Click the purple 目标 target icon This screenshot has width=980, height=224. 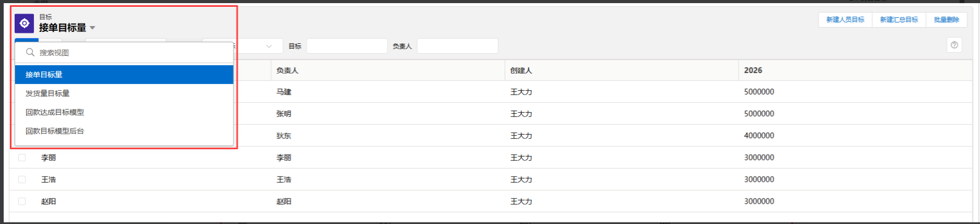[x=24, y=23]
